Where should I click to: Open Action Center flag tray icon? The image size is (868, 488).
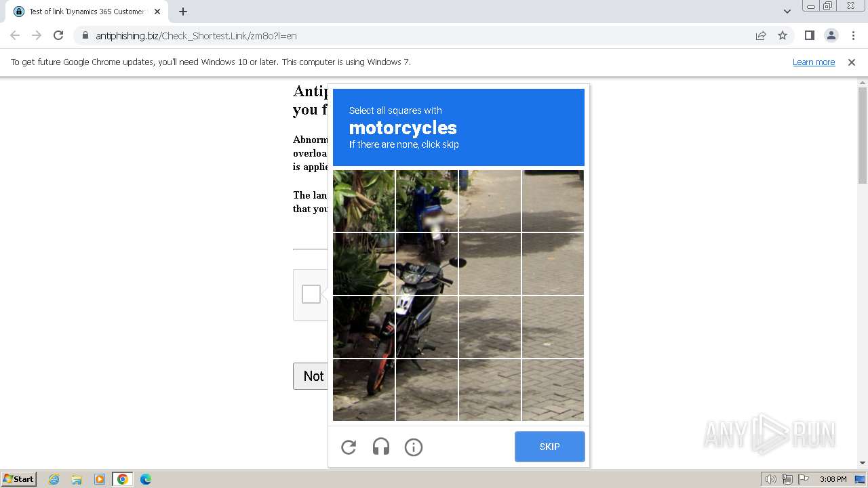(x=802, y=479)
